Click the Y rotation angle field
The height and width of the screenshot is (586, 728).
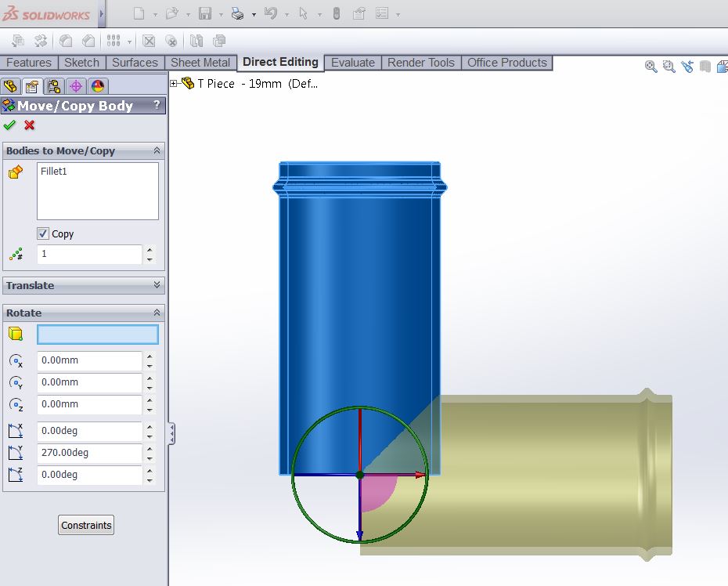coord(89,453)
